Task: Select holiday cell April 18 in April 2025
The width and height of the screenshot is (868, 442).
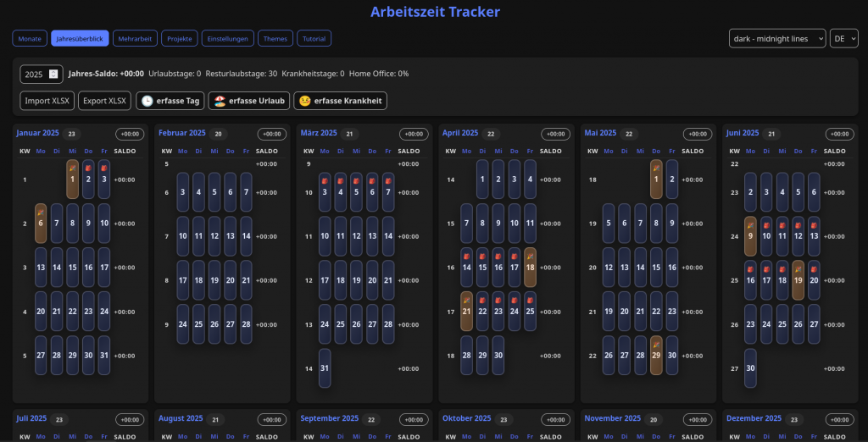Action: (x=530, y=267)
